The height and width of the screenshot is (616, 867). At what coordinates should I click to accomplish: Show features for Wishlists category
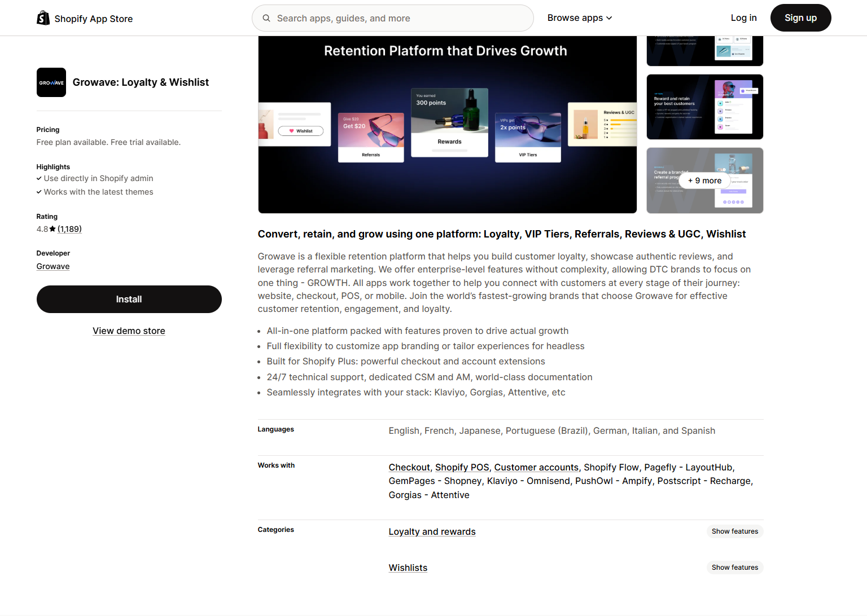coord(734,567)
